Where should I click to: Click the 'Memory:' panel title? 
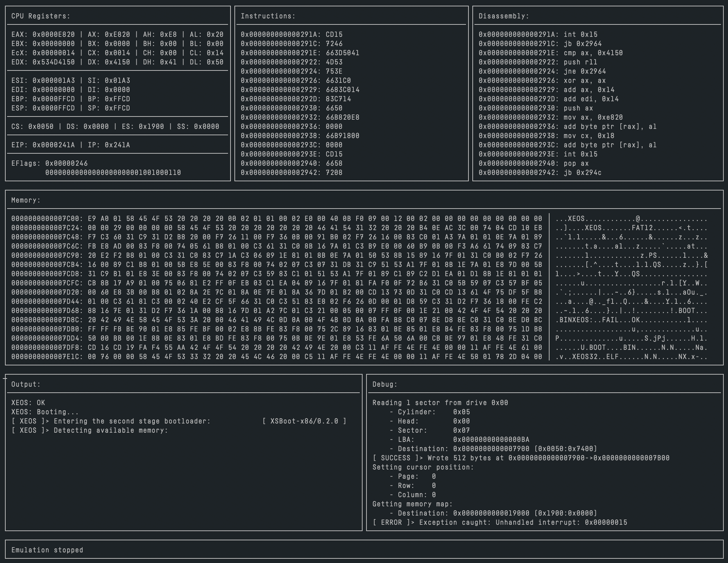click(x=26, y=200)
